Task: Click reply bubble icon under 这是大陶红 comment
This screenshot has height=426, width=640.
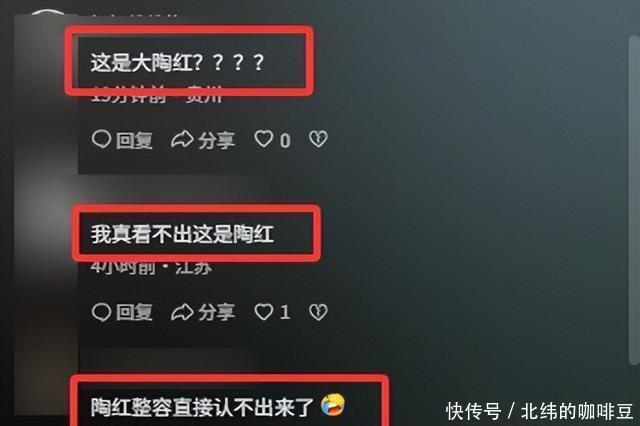Action: coord(101,139)
